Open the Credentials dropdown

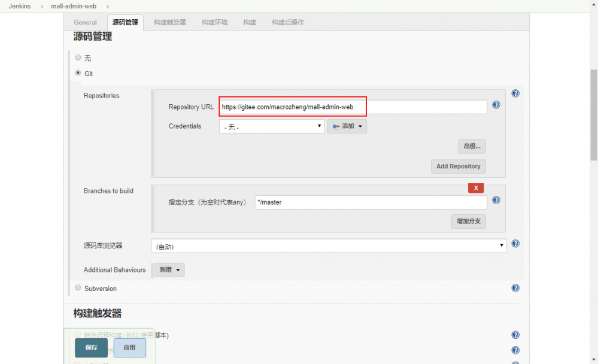(271, 126)
